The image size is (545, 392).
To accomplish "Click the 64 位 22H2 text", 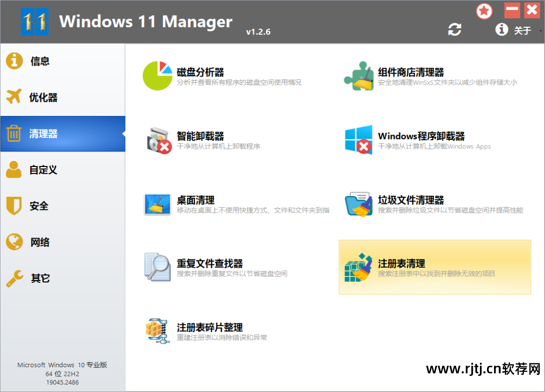I will coord(62,374).
